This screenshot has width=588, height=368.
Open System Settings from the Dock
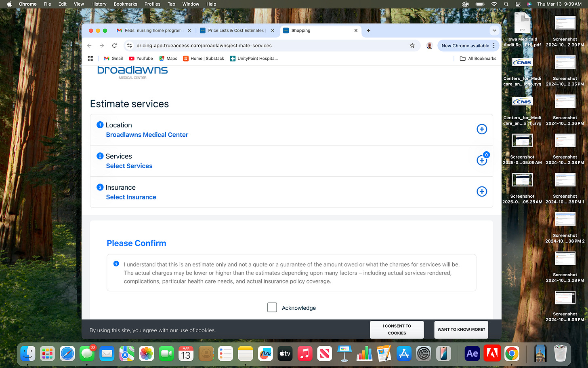click(424, 354)
